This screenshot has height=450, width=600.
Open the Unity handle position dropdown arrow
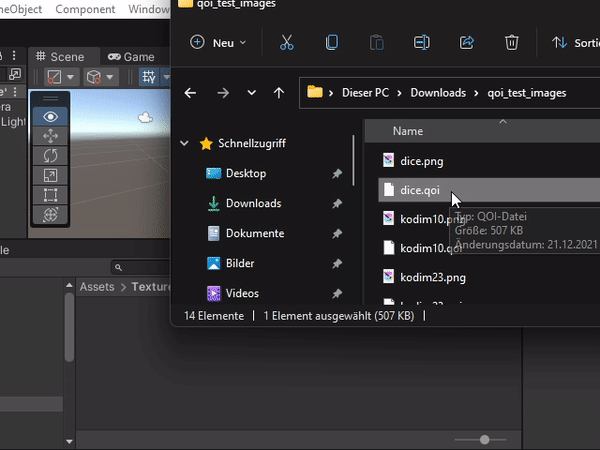pyautogui.click(x=110, y=77)
